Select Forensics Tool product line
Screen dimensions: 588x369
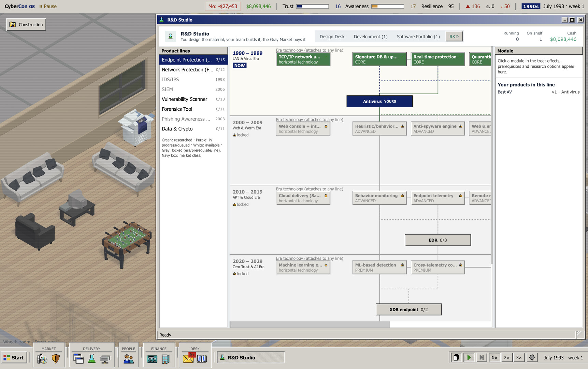pyautogui.click(x=193, y=109)
